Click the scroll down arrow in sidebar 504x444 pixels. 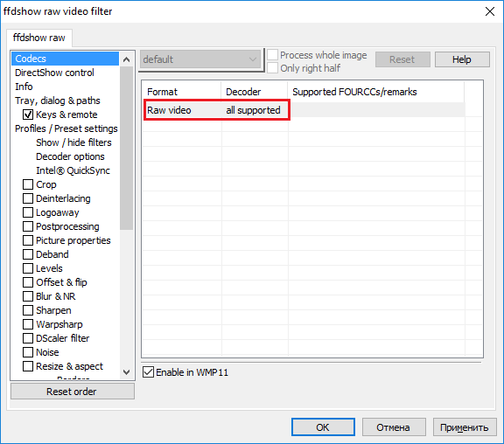coord(126,372)
